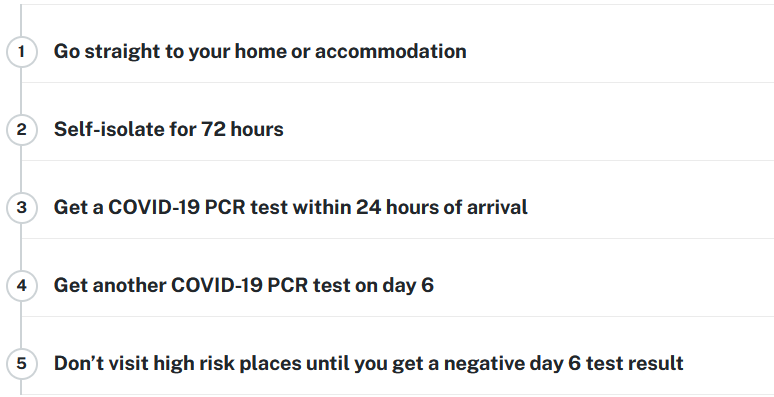The image size is (774, 397).
Task: Click timeline connector between steps 3 and 4
Action: (x=21, y=246)
